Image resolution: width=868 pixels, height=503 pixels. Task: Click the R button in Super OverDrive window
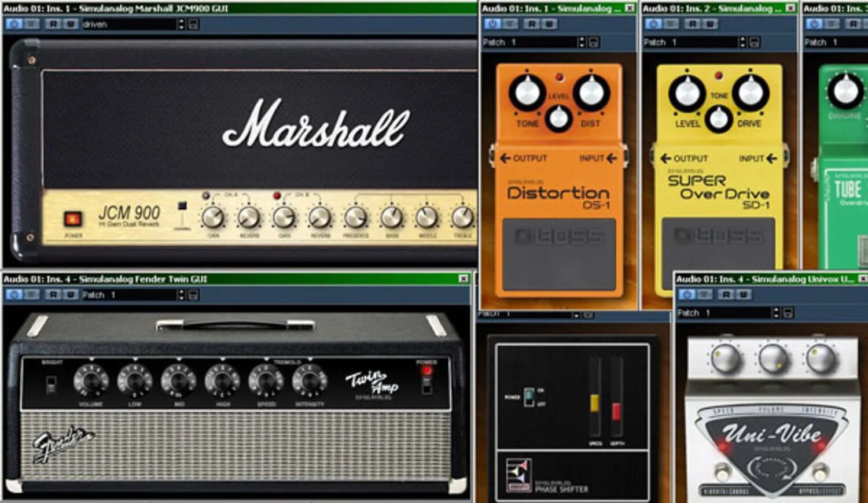(693, 24)
